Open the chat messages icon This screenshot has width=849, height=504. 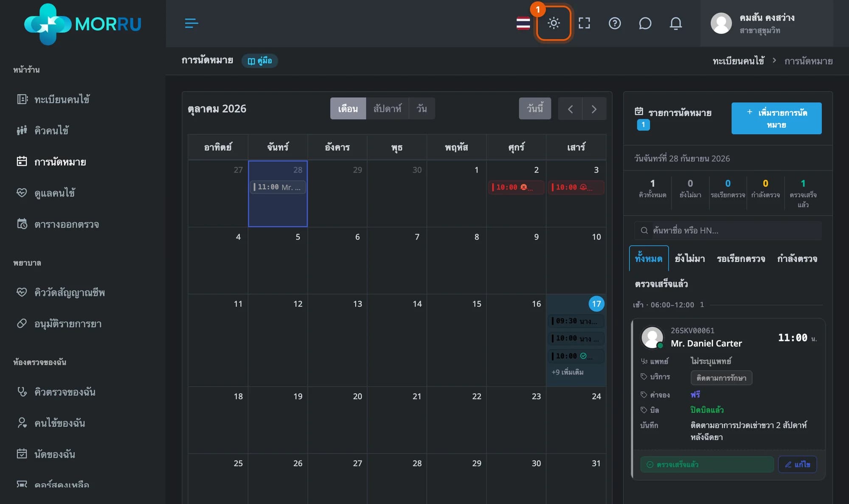coord(645,23)
